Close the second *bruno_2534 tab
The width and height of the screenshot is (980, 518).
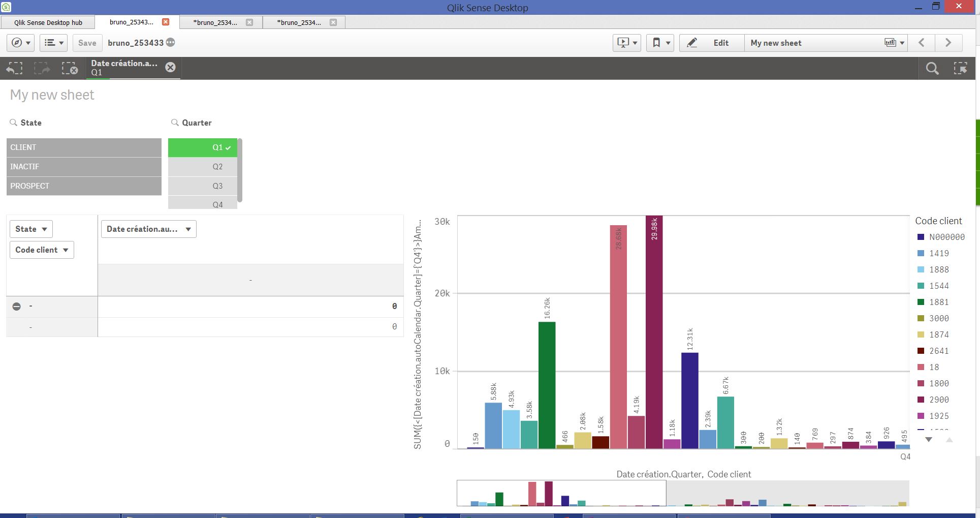point(249,22)
